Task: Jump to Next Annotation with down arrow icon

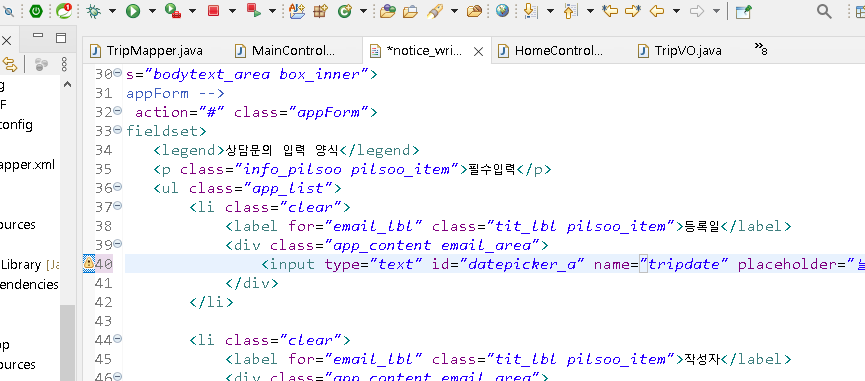Action: pos(530,10)
